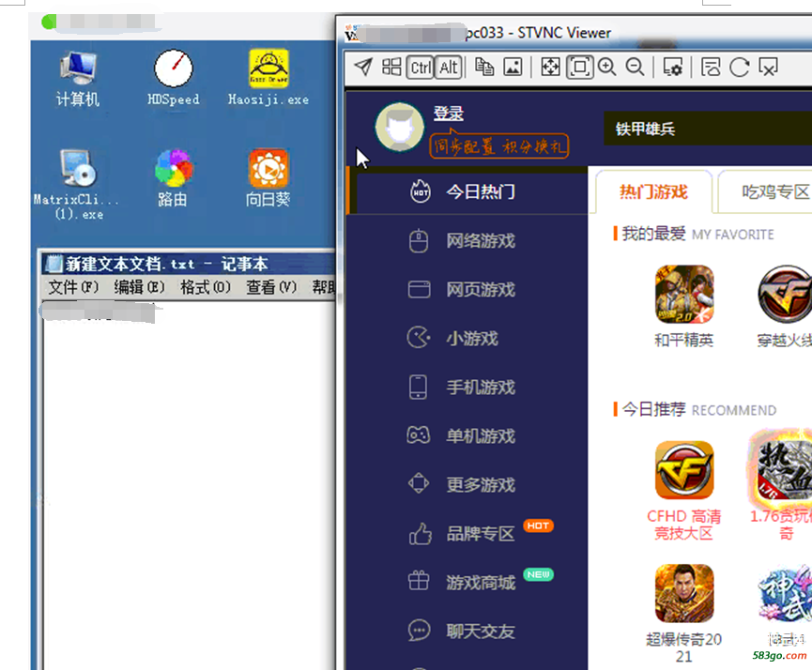Image resolution: width=812 pixels, height=670 pixels.
Task: Switch to the 吃鸡专区 tab
Action: coord(774,192)
